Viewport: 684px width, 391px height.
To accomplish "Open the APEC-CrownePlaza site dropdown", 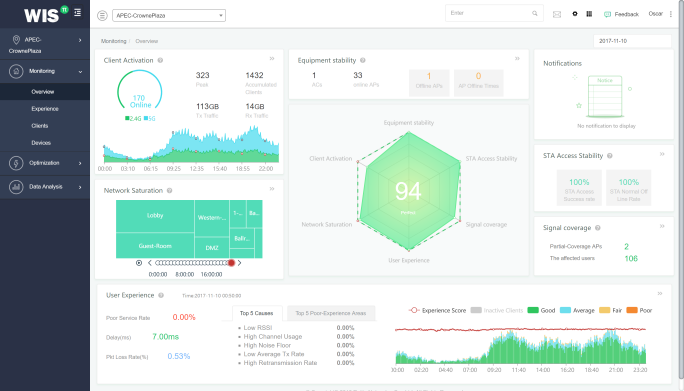I will tap(169, 16).
